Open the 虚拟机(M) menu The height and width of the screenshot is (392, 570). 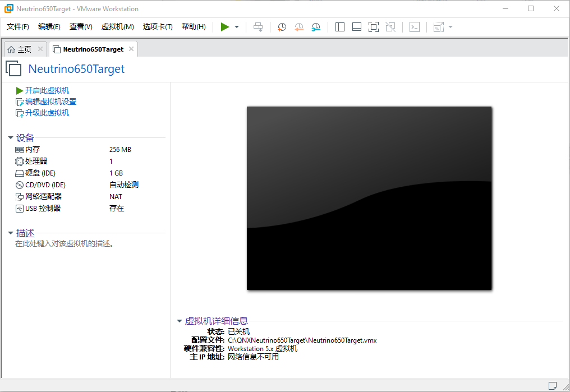coord(117,26)
